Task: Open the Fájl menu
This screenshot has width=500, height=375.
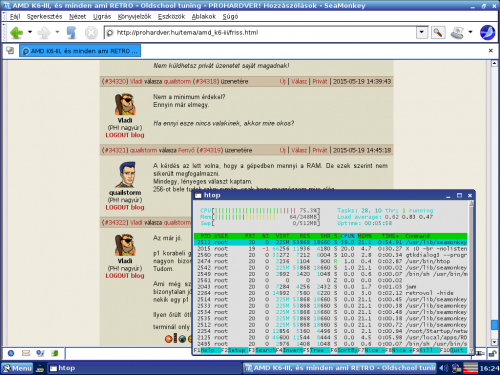Action: (x=15, y=16)
